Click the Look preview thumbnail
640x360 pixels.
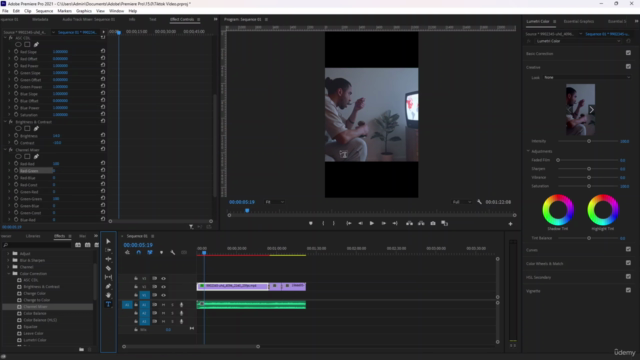[x=580, y=109]
